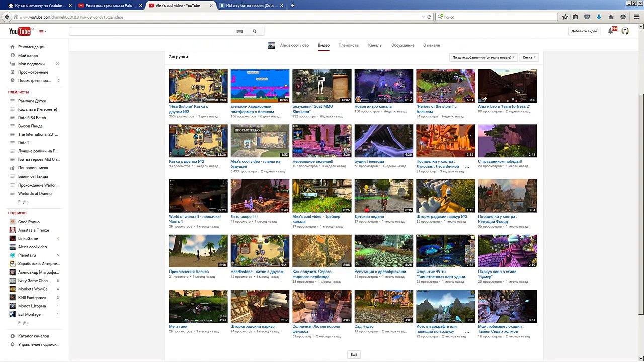Expand the sort by date added dropdown
The width and height of the screenshot is (644, 362).
click(483, 57)
